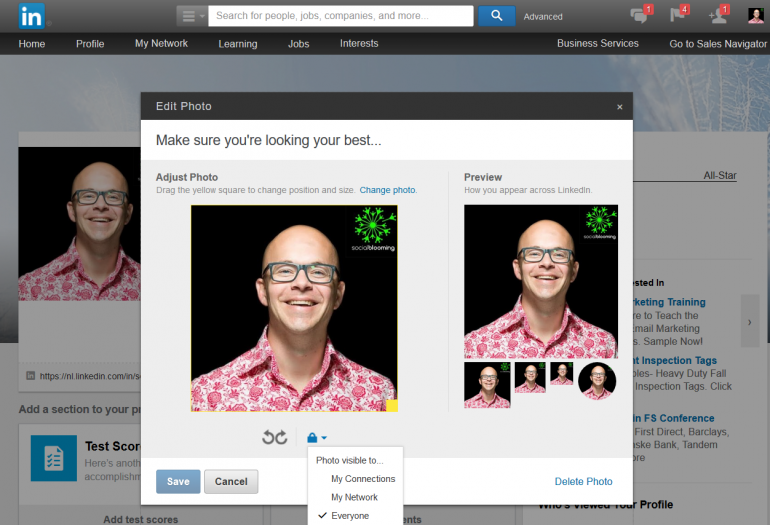Screen dimensions: 770x525
Task: Click the photo inside yellow crop square
Action: coord(294,308)
